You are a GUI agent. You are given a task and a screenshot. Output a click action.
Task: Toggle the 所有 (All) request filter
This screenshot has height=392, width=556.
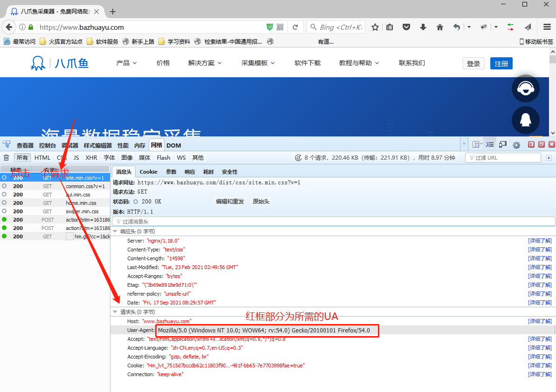click(22, 158)
